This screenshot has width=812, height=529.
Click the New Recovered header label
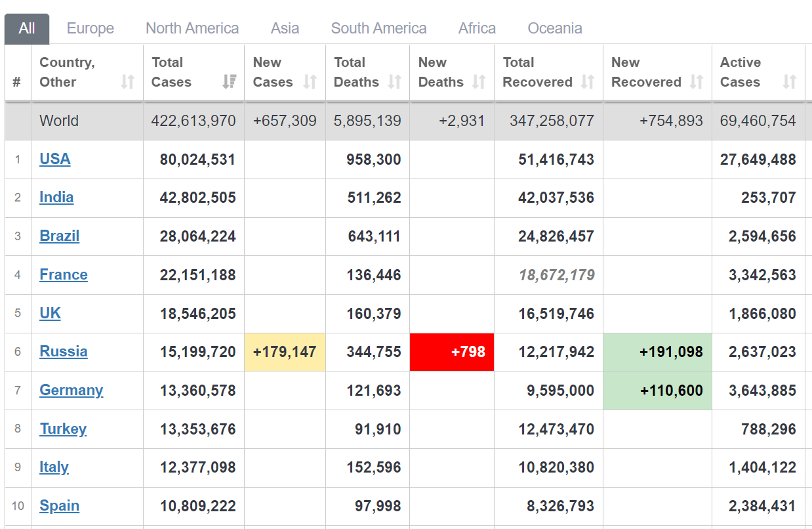646,72
